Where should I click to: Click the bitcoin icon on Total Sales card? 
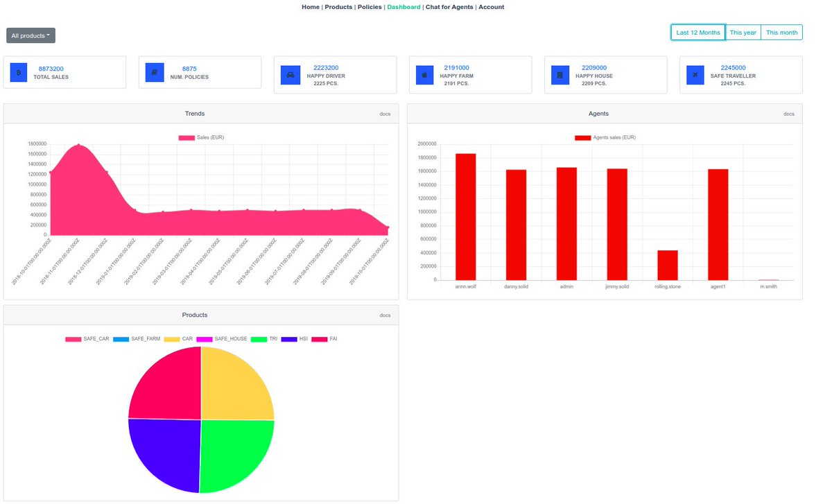[17, 72]
